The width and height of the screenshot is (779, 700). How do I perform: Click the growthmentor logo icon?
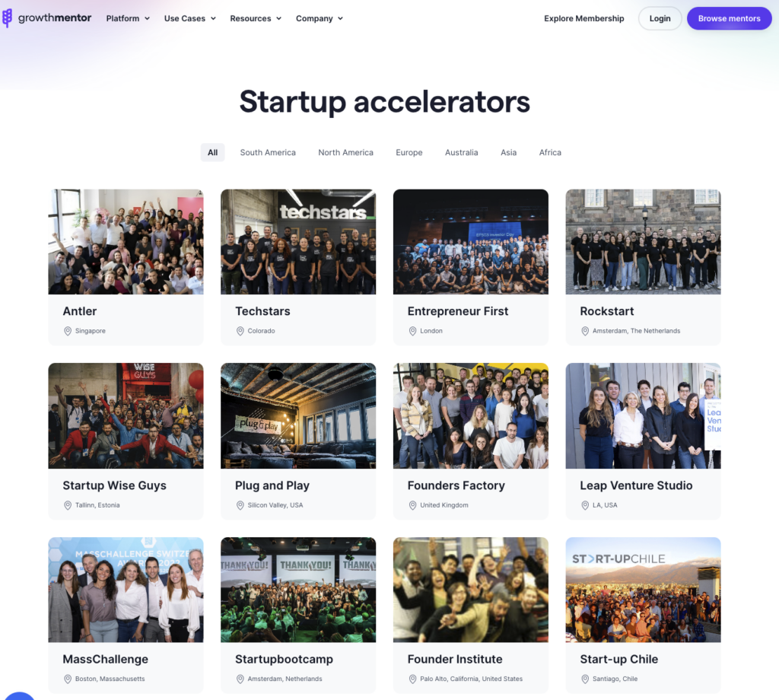(7, 18)
